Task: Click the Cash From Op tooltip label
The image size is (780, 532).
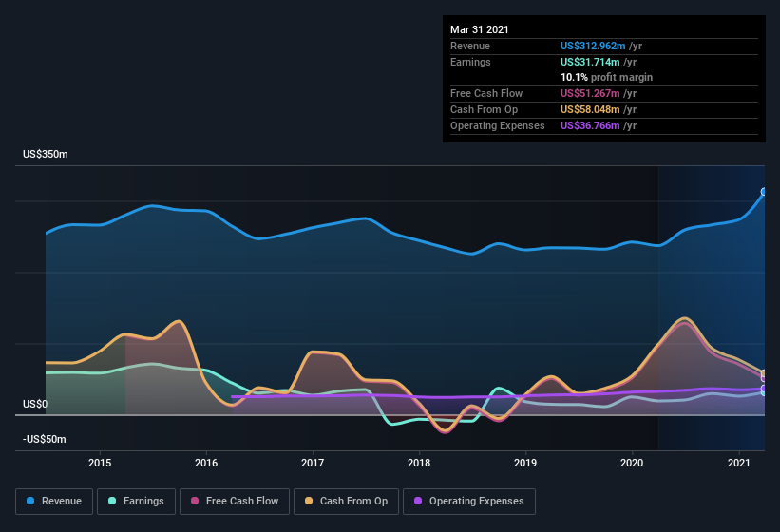Action: point(484,109)
